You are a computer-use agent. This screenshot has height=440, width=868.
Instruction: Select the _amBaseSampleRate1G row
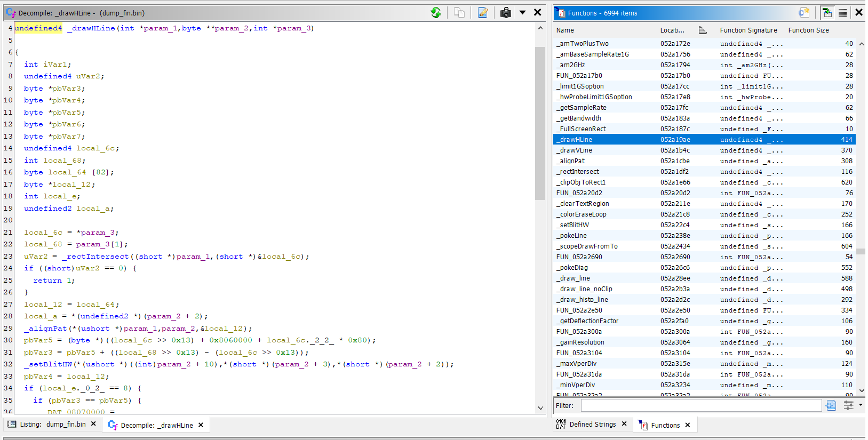pyautogui.click(x=704, y=54)
